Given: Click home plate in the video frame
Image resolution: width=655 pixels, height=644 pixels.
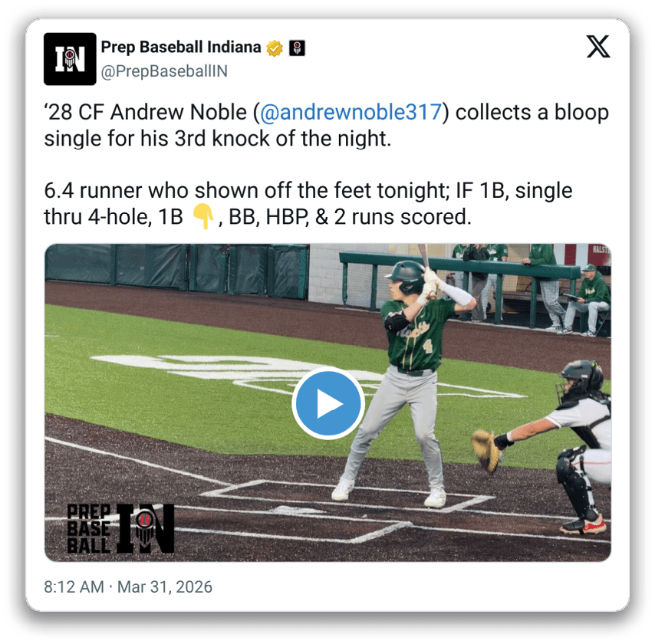Looking at the screenshot, I should [x=297, y=511].
